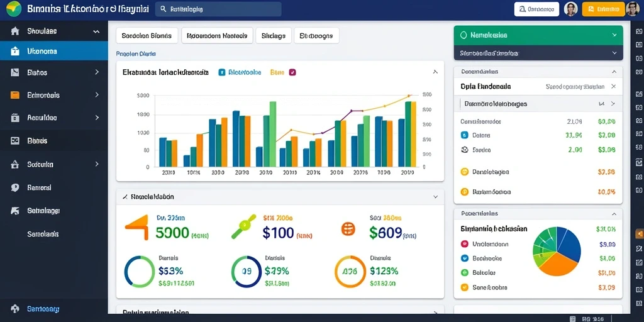
Task: Select the fourth tab in the top tab row
Action: (316, 36)
